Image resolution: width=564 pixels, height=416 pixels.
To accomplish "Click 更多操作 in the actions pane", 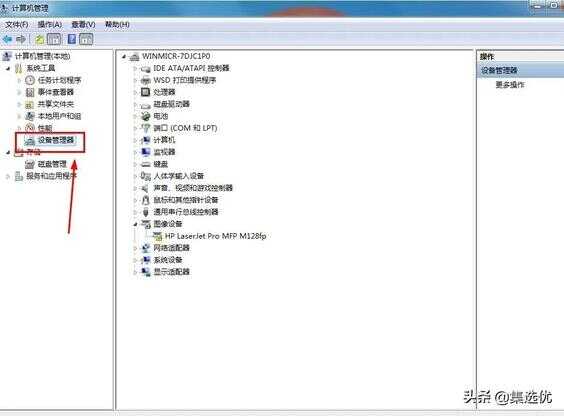I will point(510,85).
